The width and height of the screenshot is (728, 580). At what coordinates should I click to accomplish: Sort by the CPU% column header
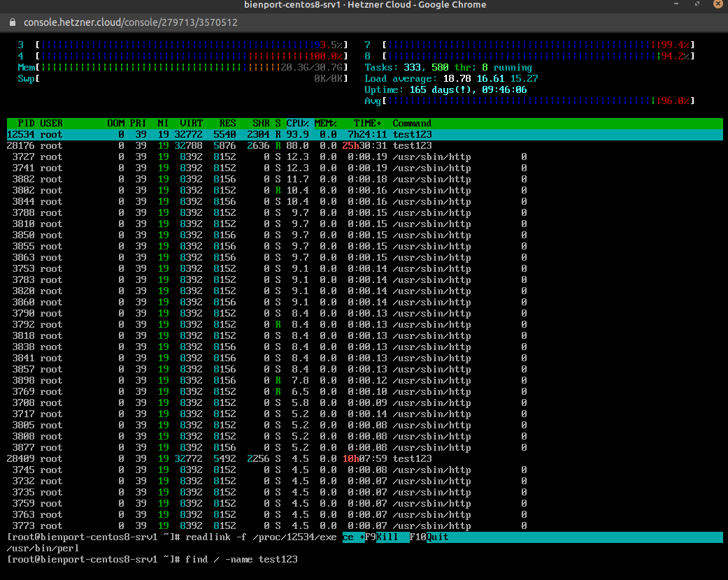[x=298, y=124]
